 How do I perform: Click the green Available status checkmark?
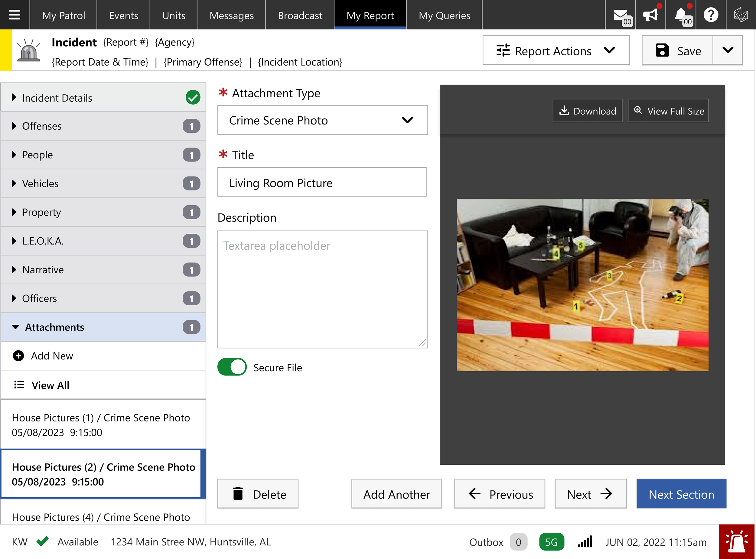tap(43, 541)
